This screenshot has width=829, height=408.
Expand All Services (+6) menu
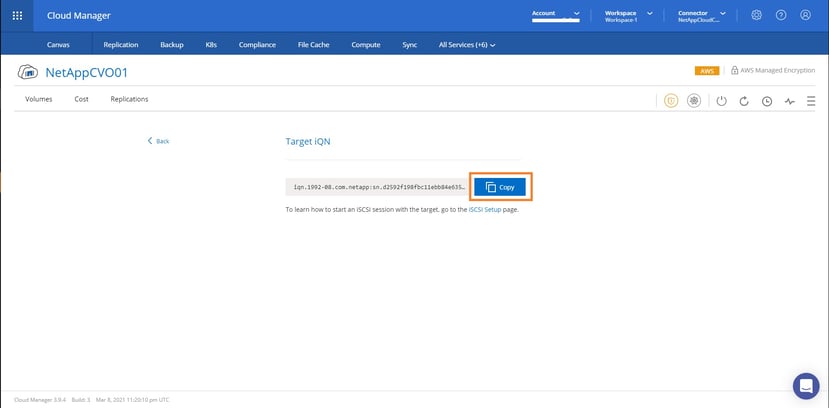click(x=468, y=45)
